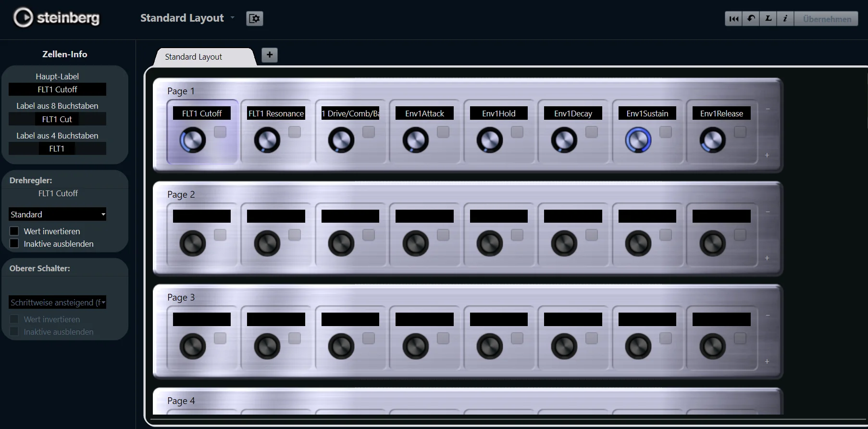This screenshot has height=429, width=868.
Task: Click the Steinberg logo
Action: pos(56,18)
